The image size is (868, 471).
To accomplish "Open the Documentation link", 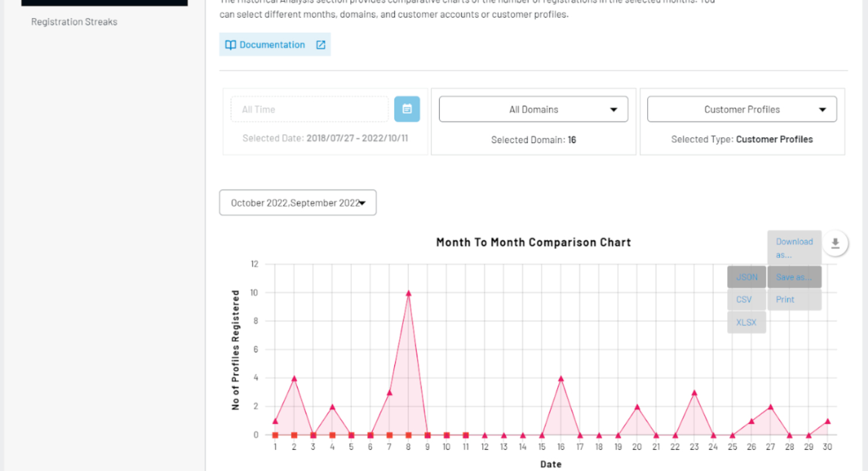I will [x=272, y=45].
